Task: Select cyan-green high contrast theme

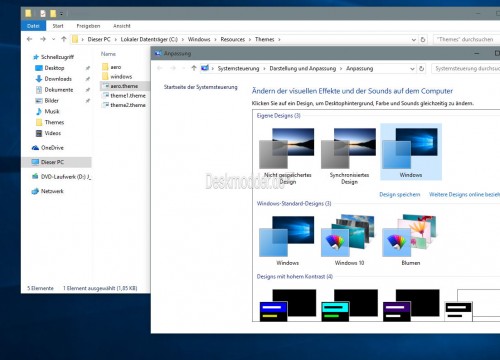Action: tap(349, 305)
